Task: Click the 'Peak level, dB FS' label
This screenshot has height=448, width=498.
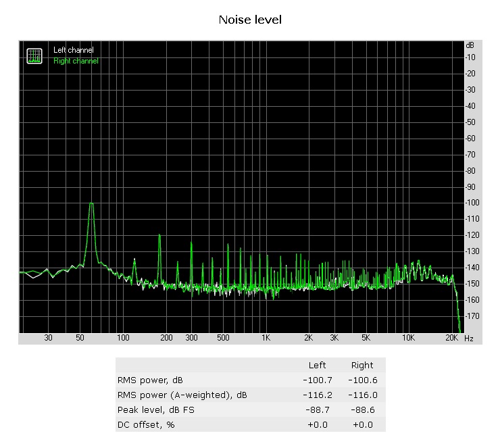Action: [x=155, y=410]
